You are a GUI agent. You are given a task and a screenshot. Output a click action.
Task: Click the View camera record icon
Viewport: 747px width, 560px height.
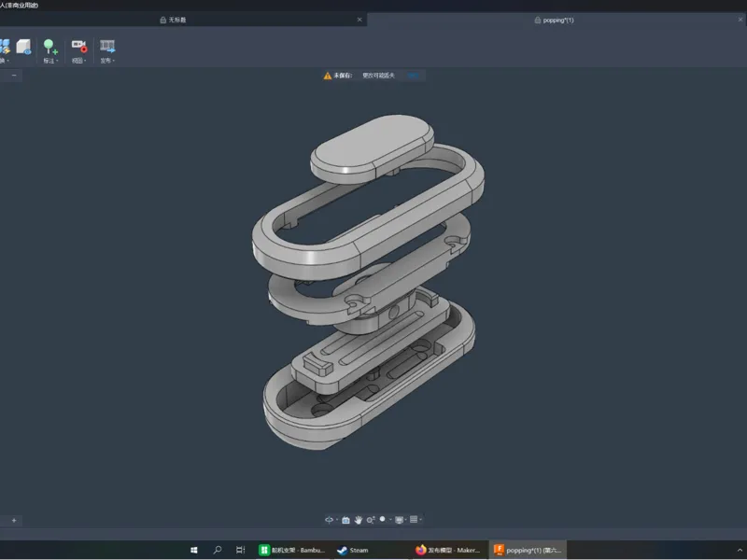(79, 46)
